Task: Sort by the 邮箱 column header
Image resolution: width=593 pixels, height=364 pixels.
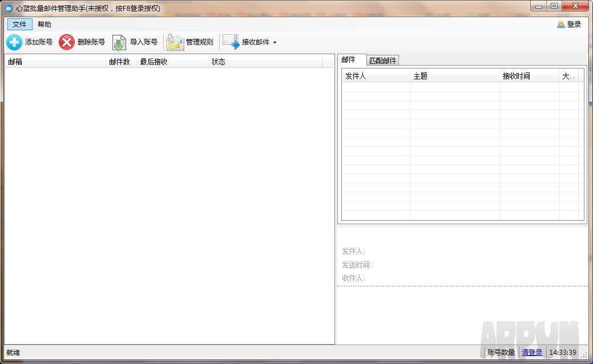Action: (x=55, y=62)
